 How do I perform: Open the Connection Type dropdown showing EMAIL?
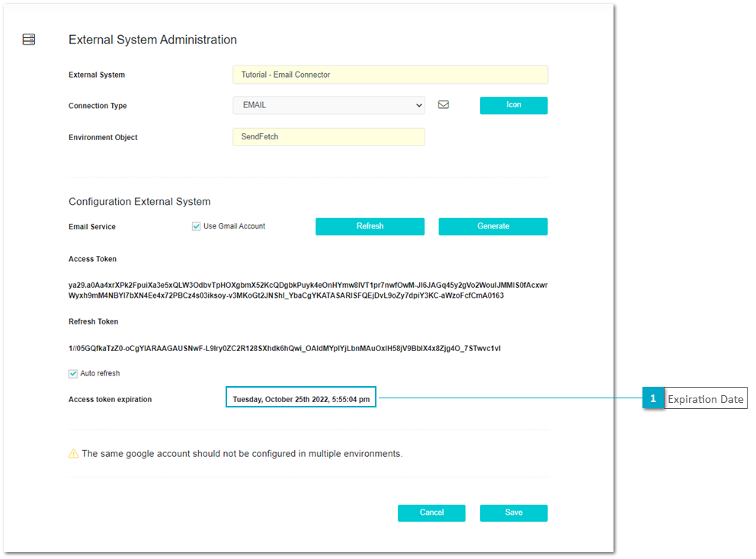[328, 105]
